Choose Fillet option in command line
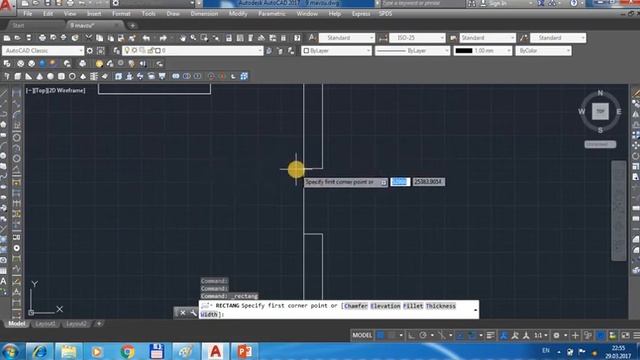The height and width of the screenshot is (360, 640). [x=413, y=306]
